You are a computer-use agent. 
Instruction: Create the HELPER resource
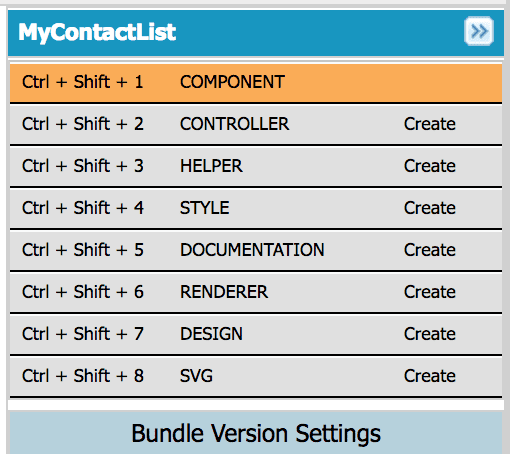tap(429, 166)
